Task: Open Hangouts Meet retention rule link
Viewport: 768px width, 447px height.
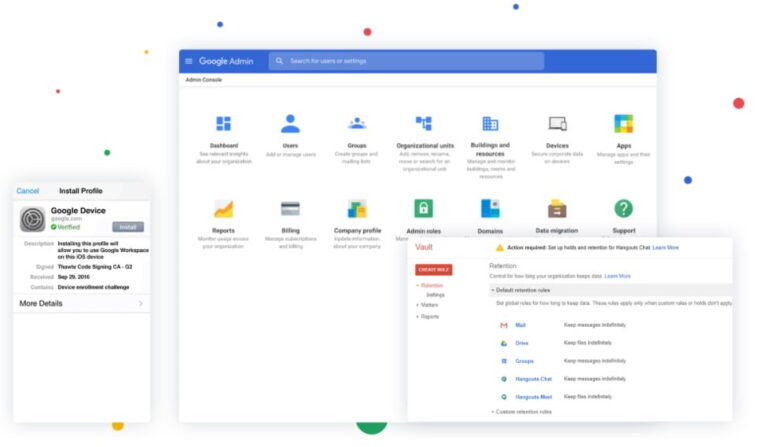Action: (533, 397)
